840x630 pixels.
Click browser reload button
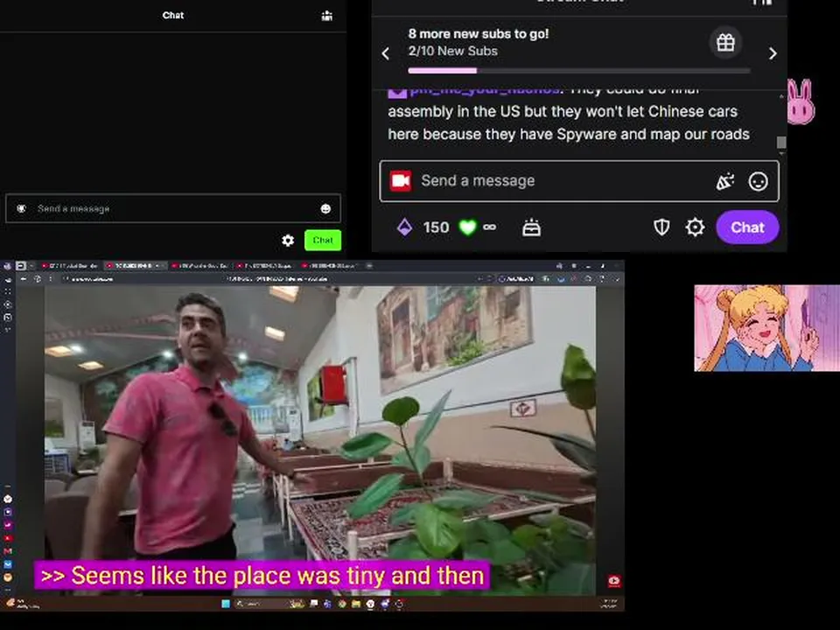(38, 278)
